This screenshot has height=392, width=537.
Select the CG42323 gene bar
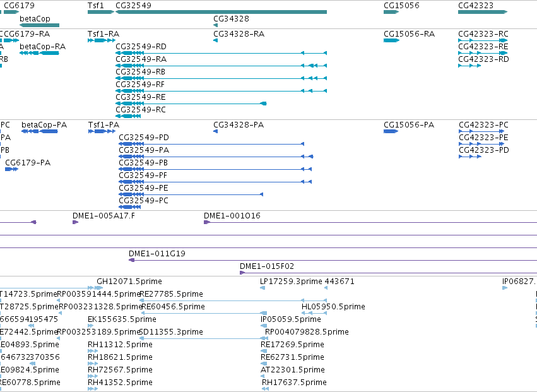coord(483,12)
